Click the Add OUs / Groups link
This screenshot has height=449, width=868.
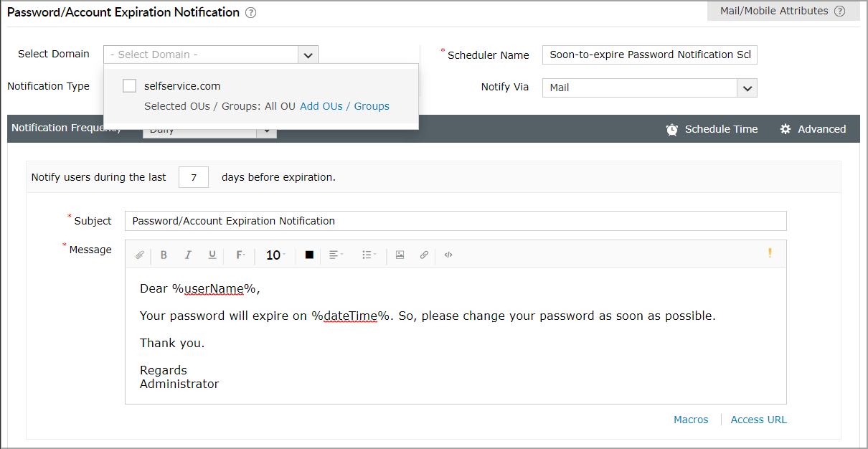coord(344,106)
